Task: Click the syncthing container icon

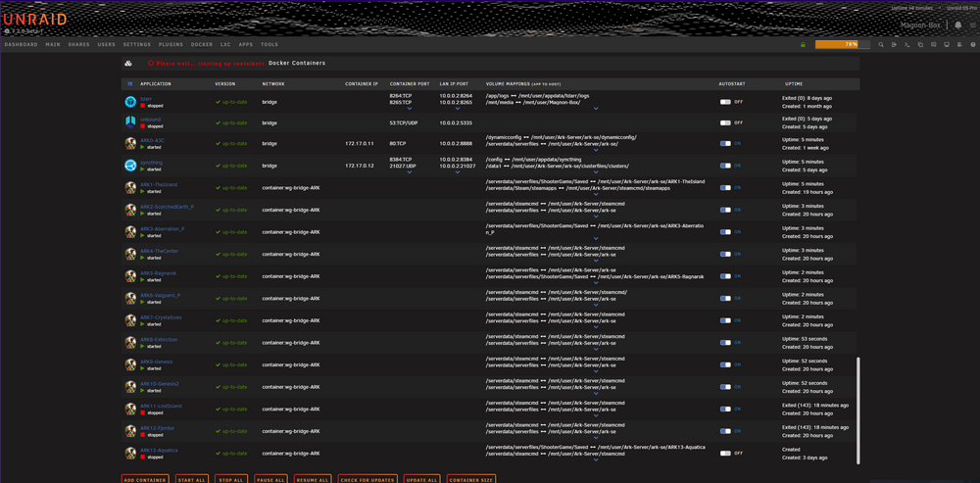Action: click(x=130, y=165)
